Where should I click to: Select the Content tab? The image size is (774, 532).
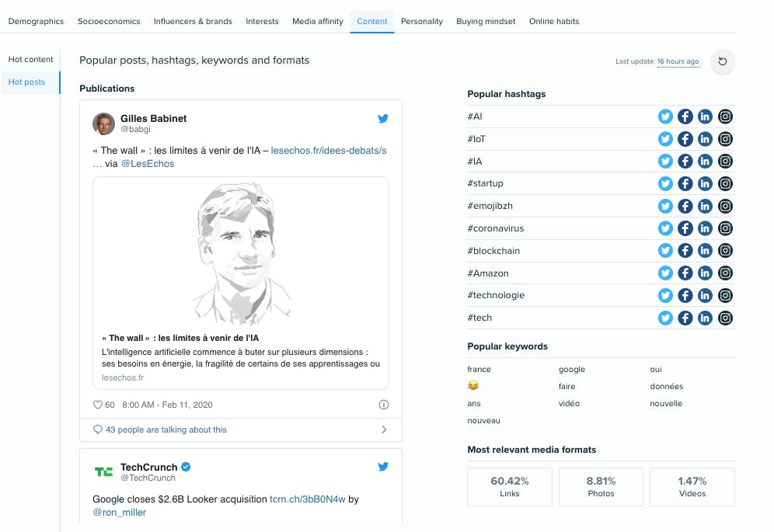click(x=371, y=21)
